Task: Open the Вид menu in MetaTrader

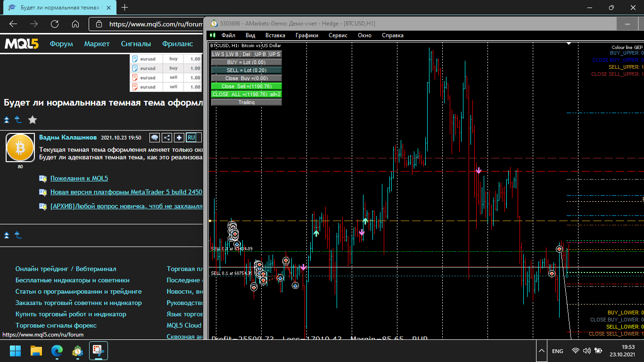Action: coord(250,35)
